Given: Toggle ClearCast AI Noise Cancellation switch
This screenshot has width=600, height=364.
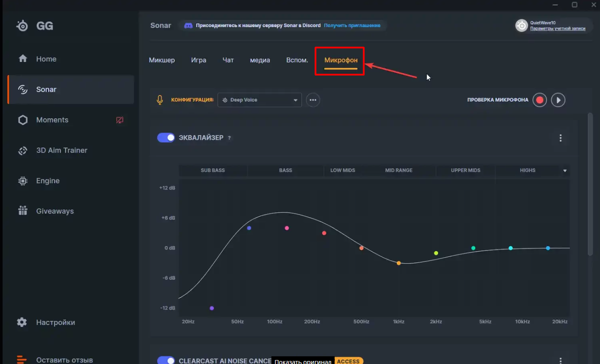Looking at the screenshot, I should (166, 361).
